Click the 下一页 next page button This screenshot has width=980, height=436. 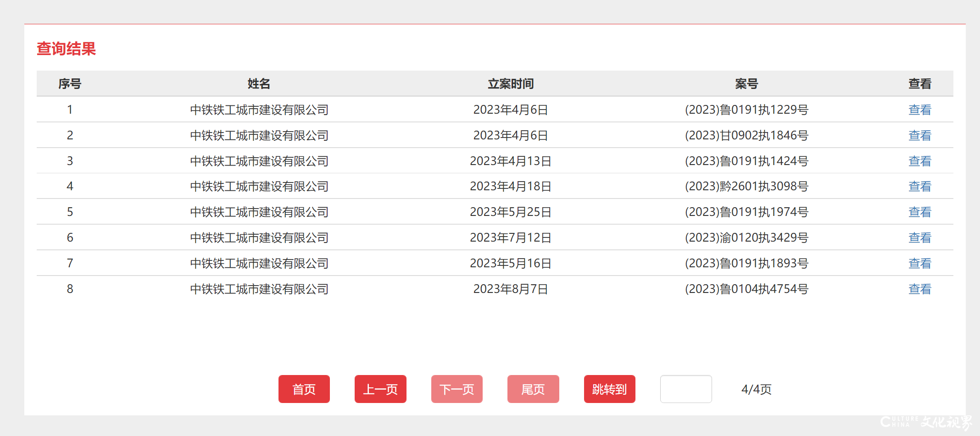click(x=457, y=389)
